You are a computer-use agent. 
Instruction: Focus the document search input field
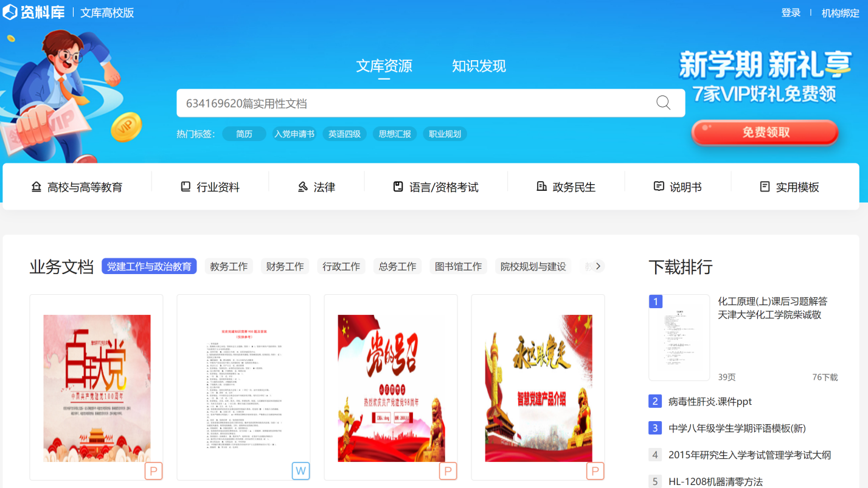point(414,103)
